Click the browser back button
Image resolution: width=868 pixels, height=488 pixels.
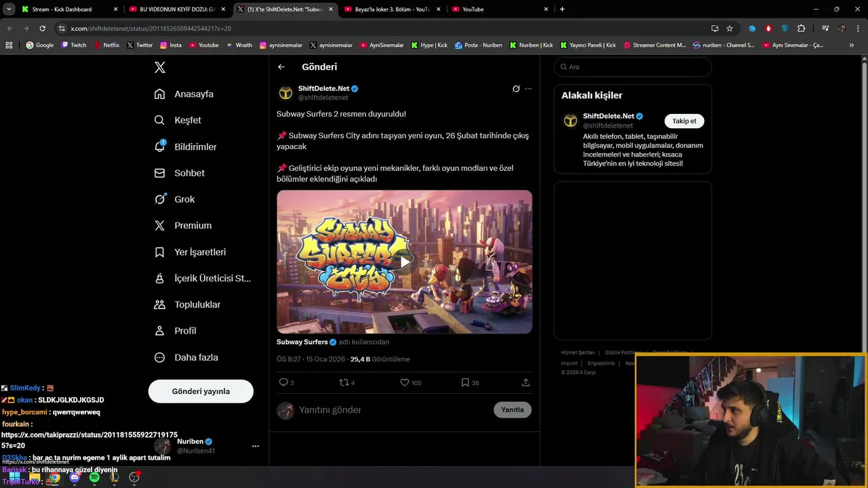[x=9, y=28]
